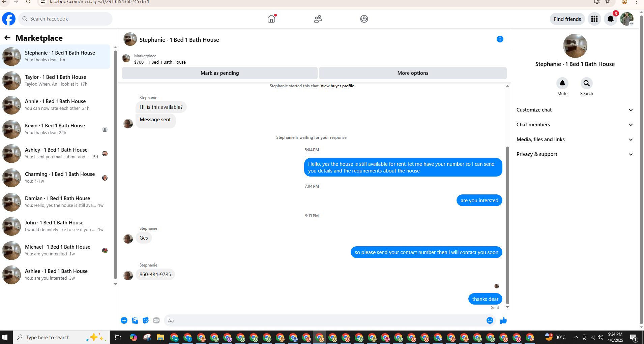Open conversation information icon
This screenshot has width=644, height=344.
coord(500,39)
